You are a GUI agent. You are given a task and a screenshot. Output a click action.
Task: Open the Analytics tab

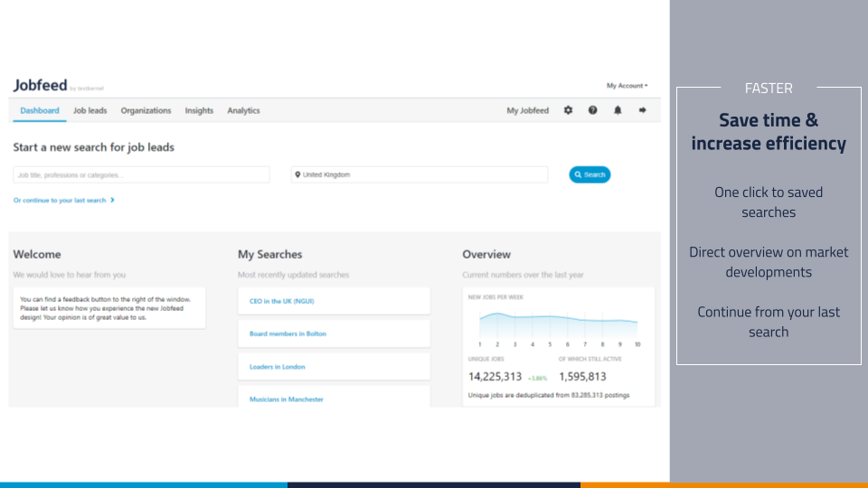(243, 110)
